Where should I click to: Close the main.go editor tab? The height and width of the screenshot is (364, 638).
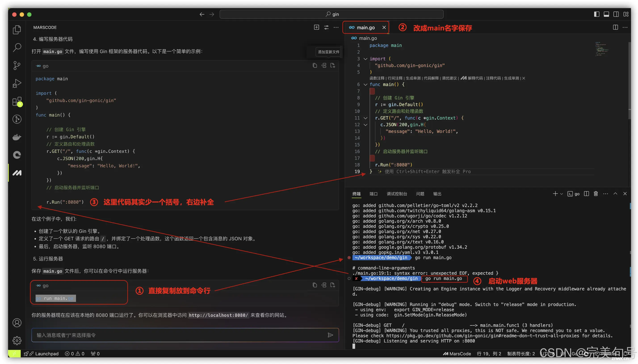(384, 27)
